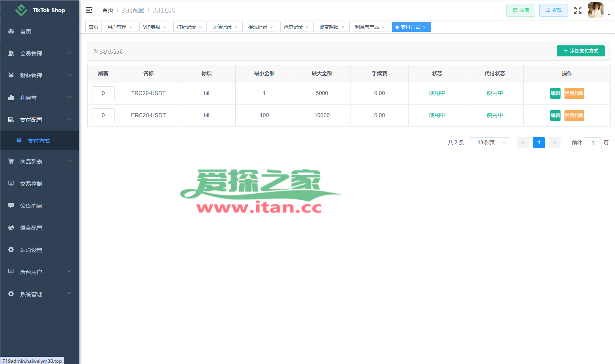Toggle fullscreen mode icon in header
The height and width of the screenshot is (364, 615).
click(578, 10)
